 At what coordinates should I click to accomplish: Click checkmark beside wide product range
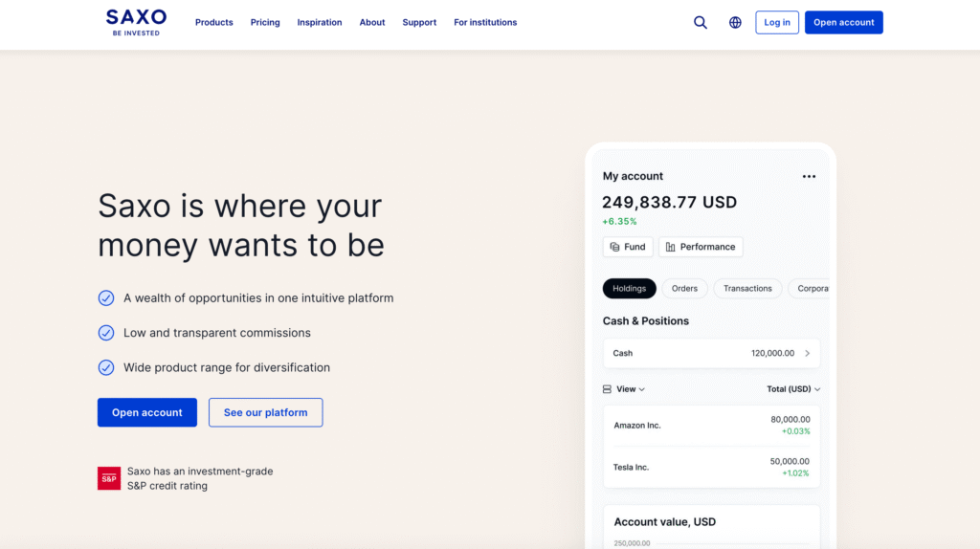(106, 367)
